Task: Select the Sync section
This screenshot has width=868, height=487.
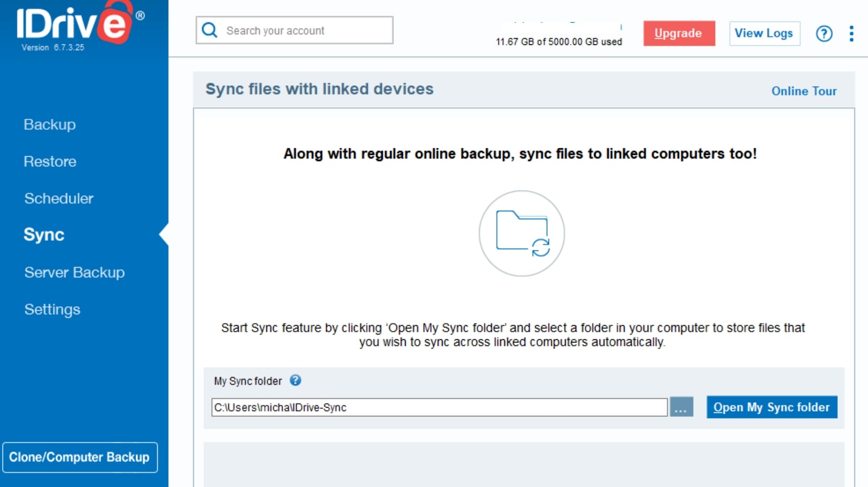Action: (44, 235)
